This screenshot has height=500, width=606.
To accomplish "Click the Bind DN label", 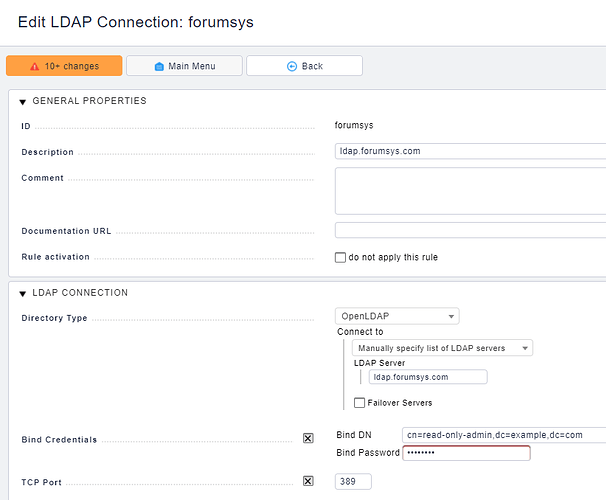I will coord(354,435).
